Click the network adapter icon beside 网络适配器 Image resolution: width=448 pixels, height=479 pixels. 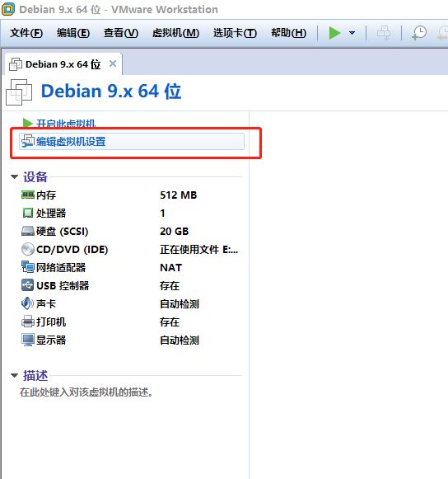tap(28, 267)
